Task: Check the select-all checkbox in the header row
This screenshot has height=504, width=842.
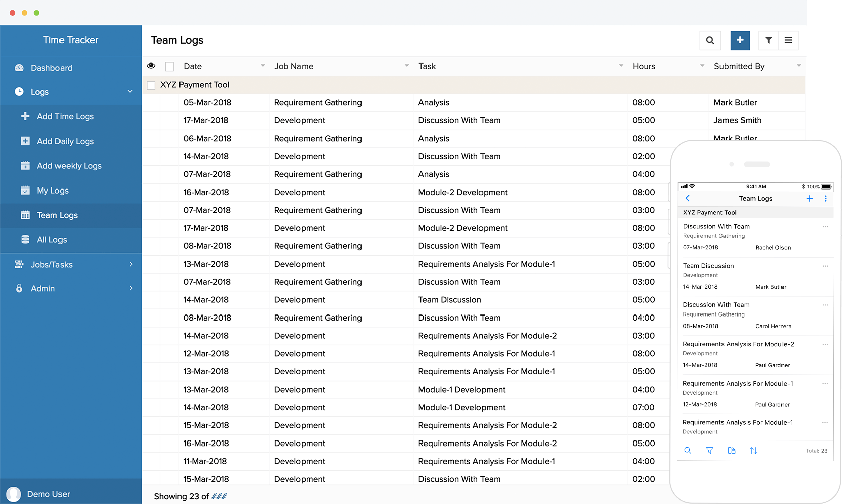Action: coord(169,66)
